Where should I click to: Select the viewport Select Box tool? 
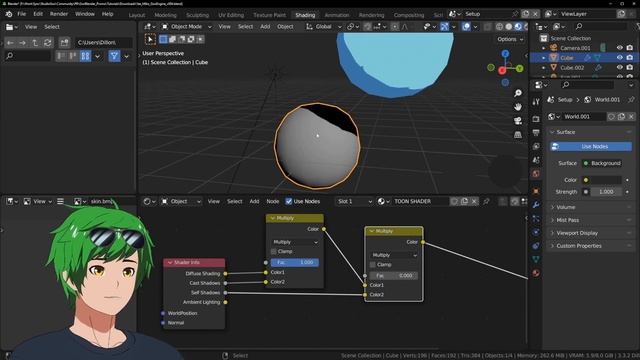click(x=150, y=39)
